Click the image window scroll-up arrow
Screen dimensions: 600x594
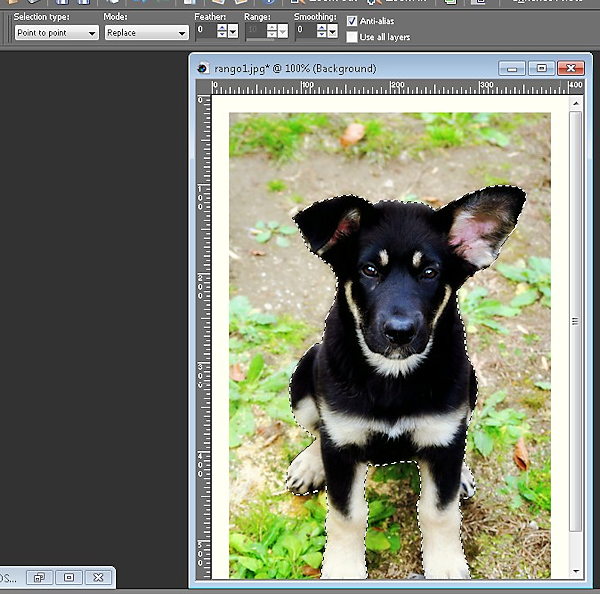(x=576, y=103)
